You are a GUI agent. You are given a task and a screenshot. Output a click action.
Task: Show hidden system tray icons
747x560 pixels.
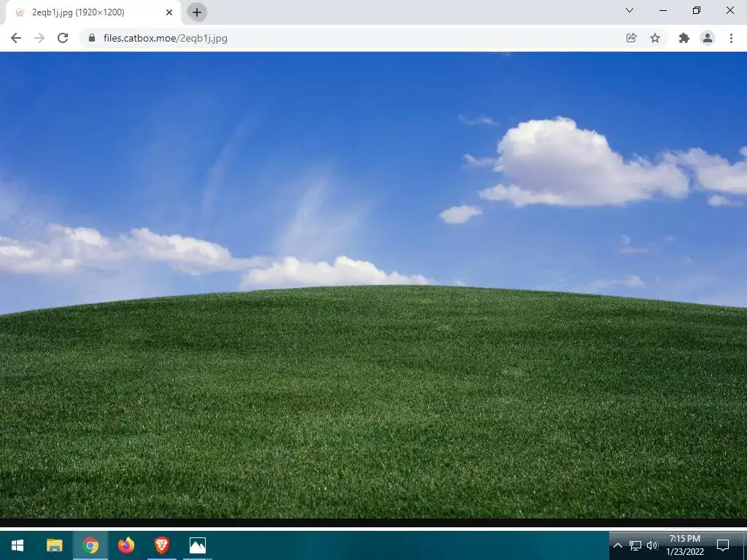(x=617, y=545)
